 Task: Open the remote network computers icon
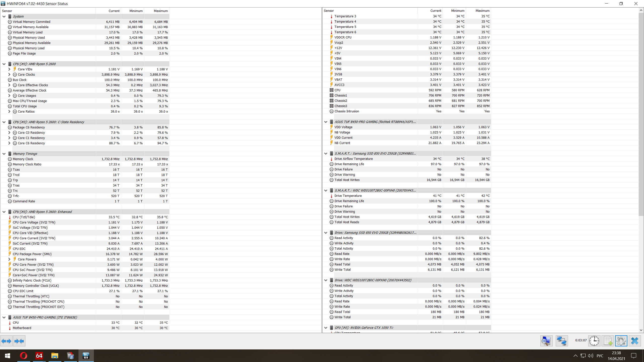tap(561, 341)
